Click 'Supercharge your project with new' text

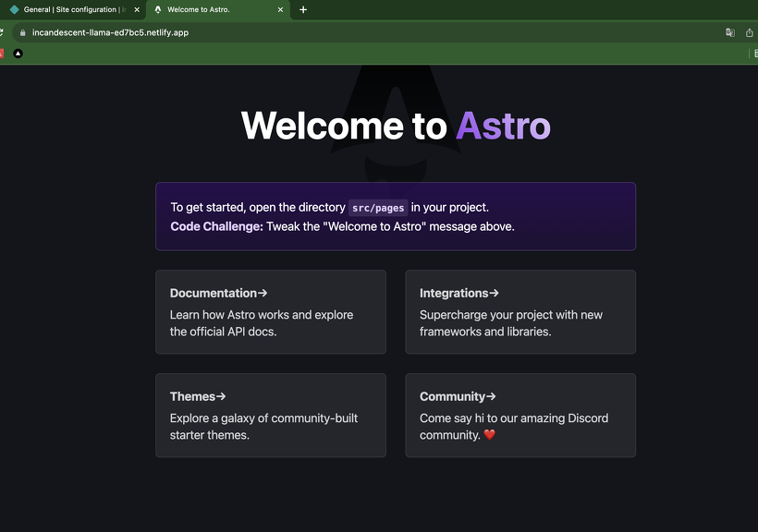[511, 315]
